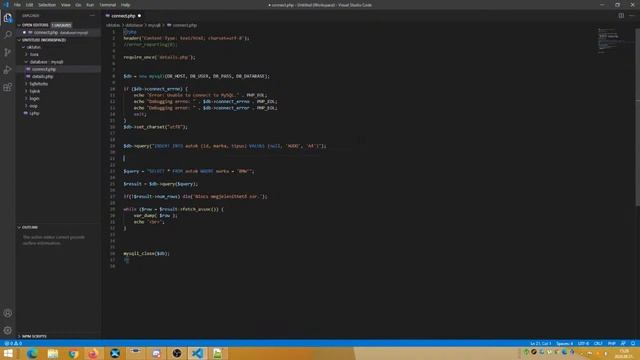Viewport: 640px width, 360px height.
Task: Open i.php in the file tree
Action: [34, 113]
